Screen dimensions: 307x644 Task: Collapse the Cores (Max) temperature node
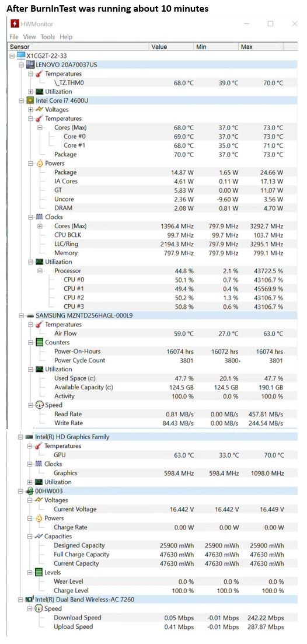coord(40,128)
